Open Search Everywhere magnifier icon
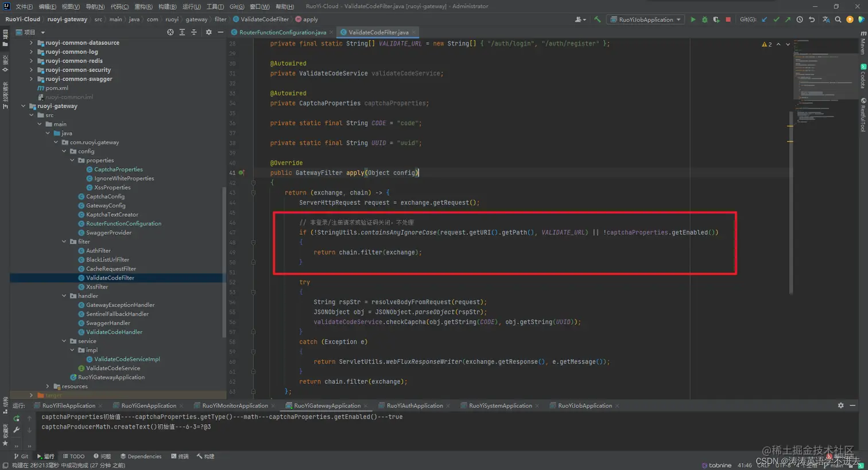 pos(838,20)
